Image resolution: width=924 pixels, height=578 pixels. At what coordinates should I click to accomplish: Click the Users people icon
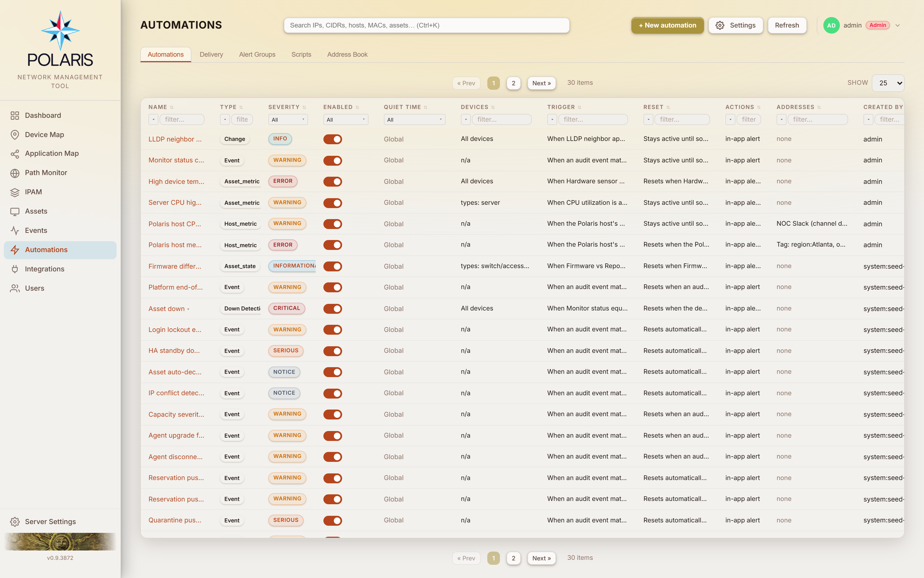pyautogui.click(x=15, y=288)
